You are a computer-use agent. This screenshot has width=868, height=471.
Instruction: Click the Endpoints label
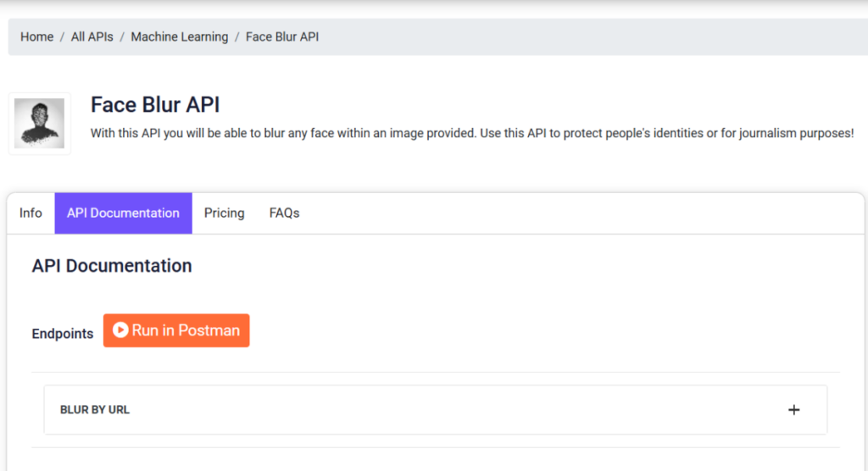[x=63, y=334]
